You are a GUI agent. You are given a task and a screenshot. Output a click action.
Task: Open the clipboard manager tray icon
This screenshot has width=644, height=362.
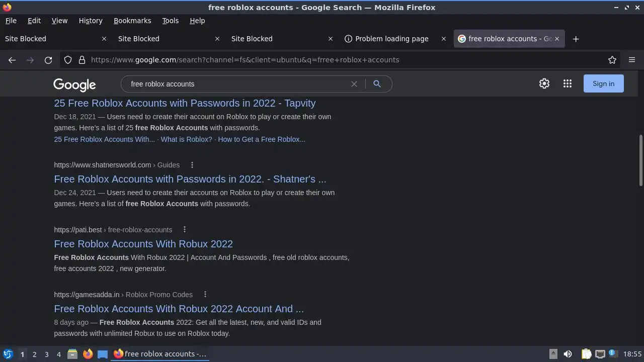[586, 354]
